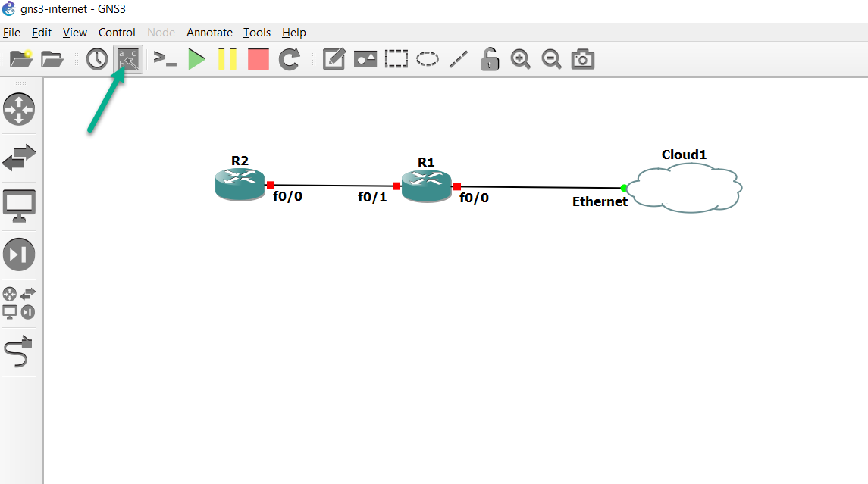
Task: Select router R1 on canvas
Action: (426, 186)
